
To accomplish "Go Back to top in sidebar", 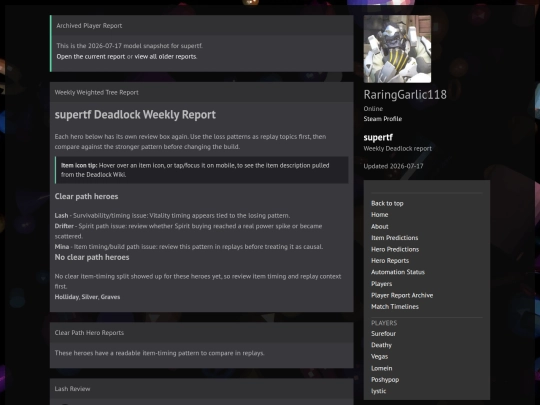I will point(387,203).
